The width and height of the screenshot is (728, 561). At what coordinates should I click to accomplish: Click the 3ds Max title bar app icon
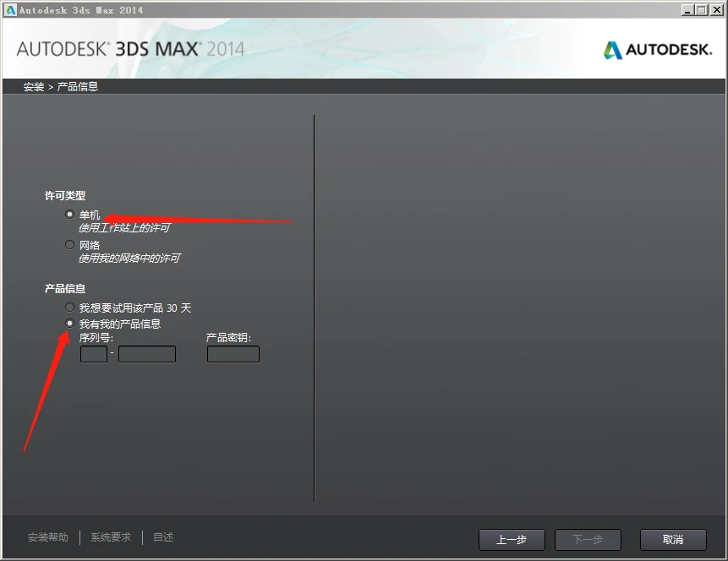[10, 10]
